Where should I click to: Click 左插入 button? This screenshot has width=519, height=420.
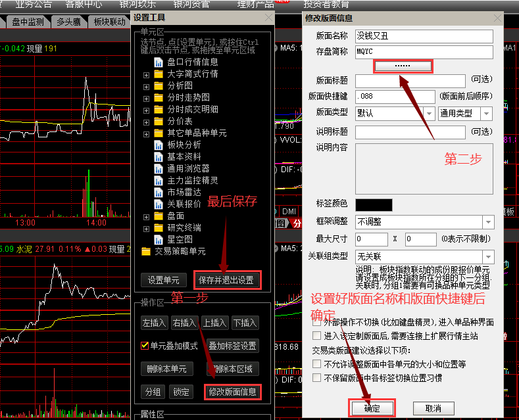click(x=154, y=323)
